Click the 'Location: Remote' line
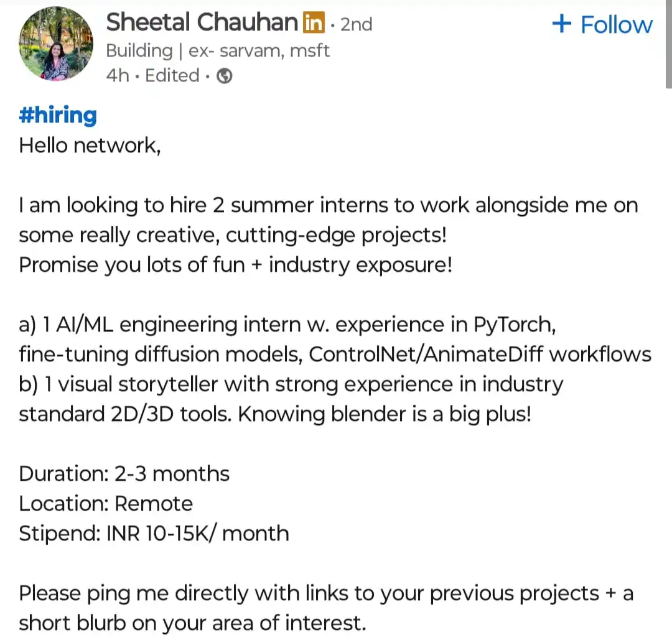 (x=106, y=504)
